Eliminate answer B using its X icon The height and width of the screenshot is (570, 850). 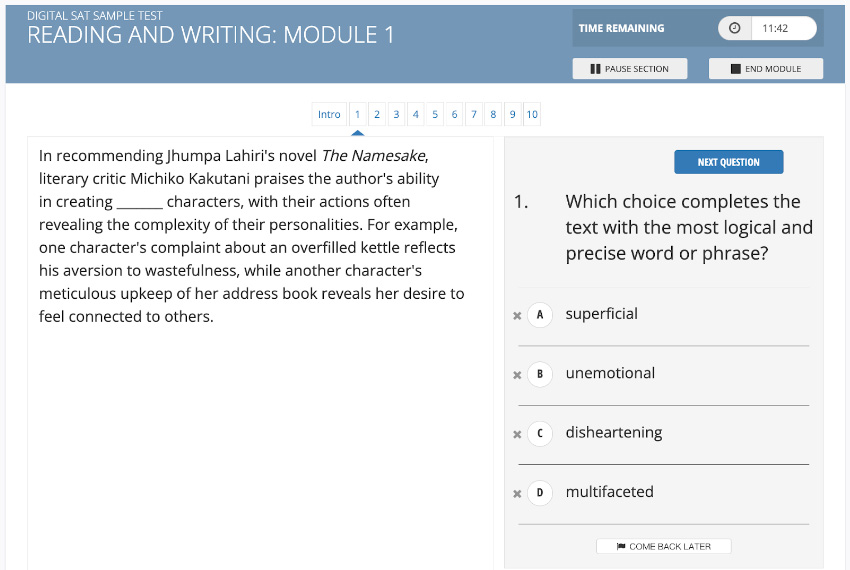[517, 375]
